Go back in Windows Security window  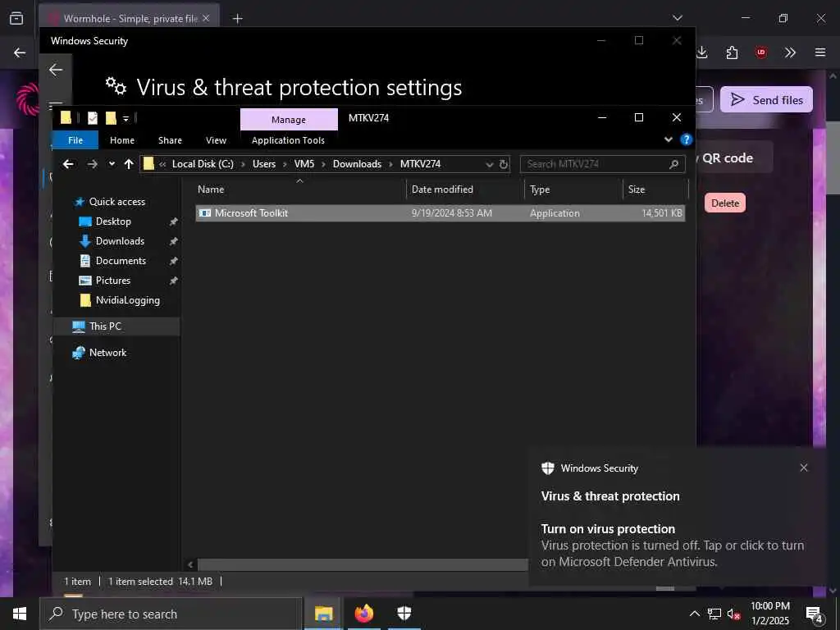(x=56, y=70)
